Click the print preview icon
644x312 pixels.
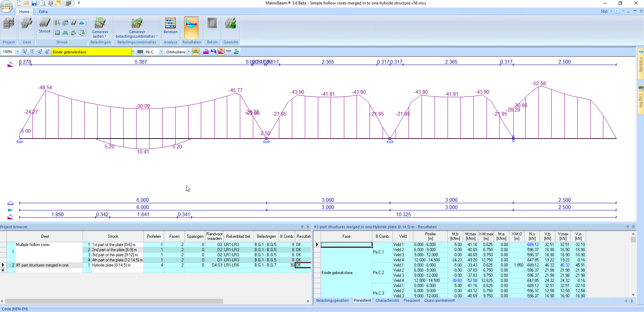coord(43,3)
